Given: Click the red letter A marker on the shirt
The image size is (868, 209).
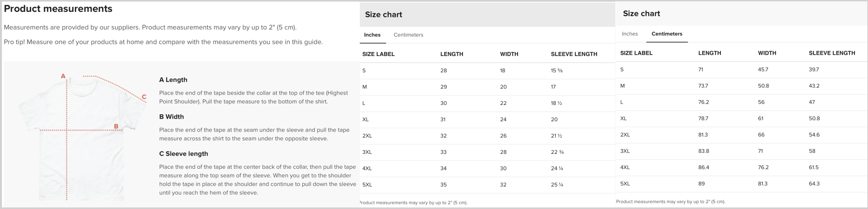Looking at the screenshot, I should 63,76.
